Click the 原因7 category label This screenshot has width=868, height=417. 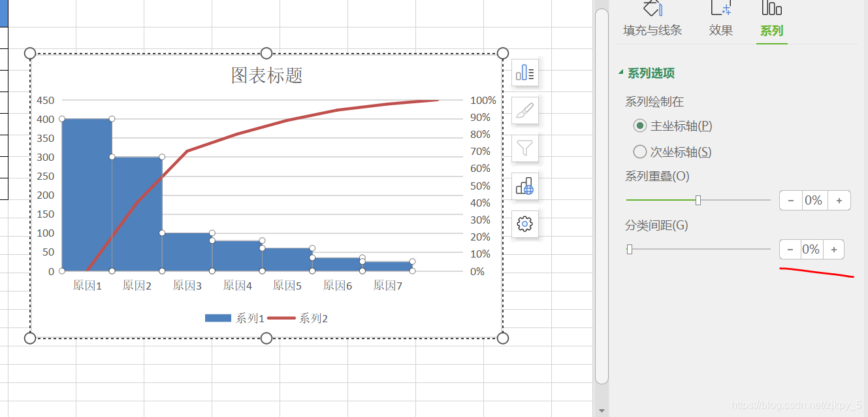point(388,286)
